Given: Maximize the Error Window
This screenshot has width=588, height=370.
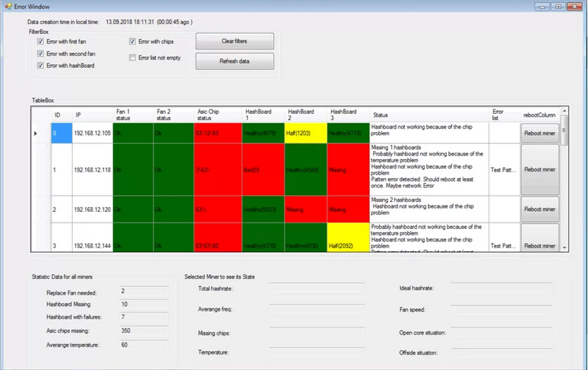Looking at the screenshot, I should tap(558, 6).
